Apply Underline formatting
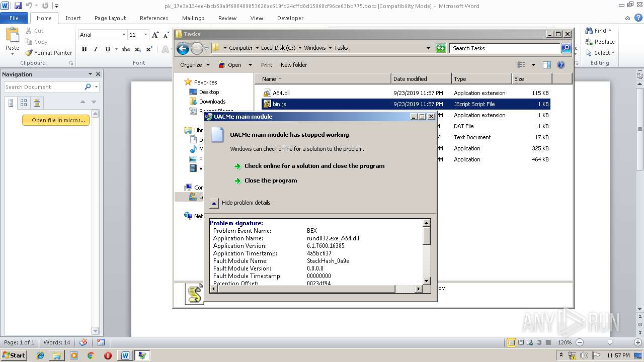Screen dimensions: 644x362 108,49
